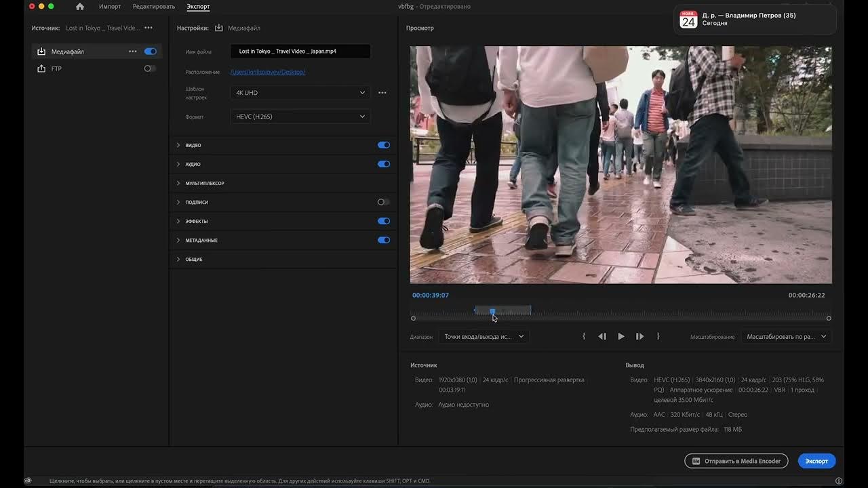
Task: Set the in point with left brace icon
Action: tap(584, 337)
